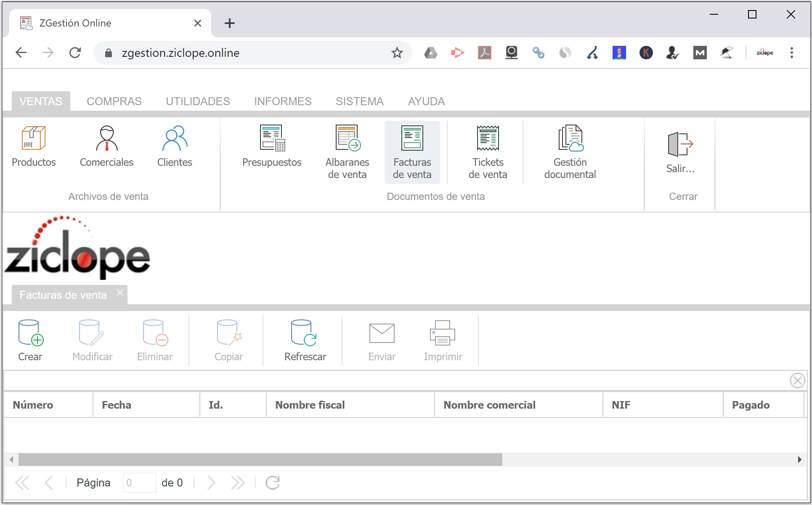
Task: Sort by the Fecha column header
Action: click(x=146, y=405)
